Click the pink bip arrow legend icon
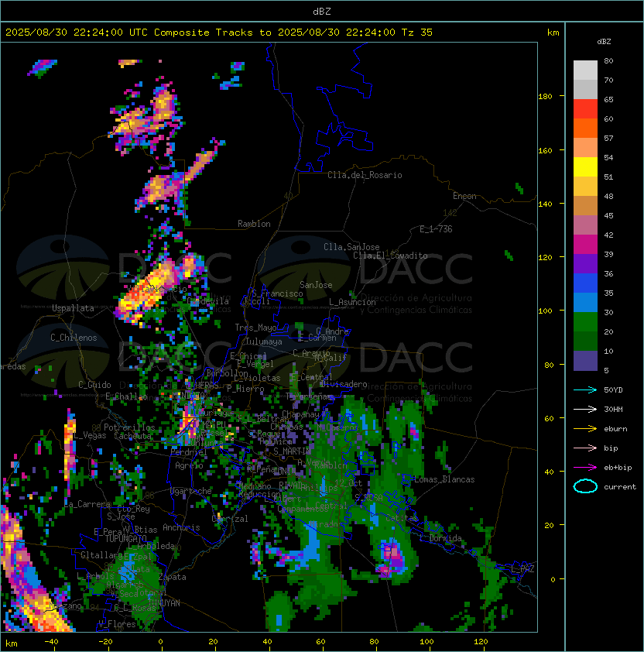This screenshot has height=652, width=644. (585, 448)
